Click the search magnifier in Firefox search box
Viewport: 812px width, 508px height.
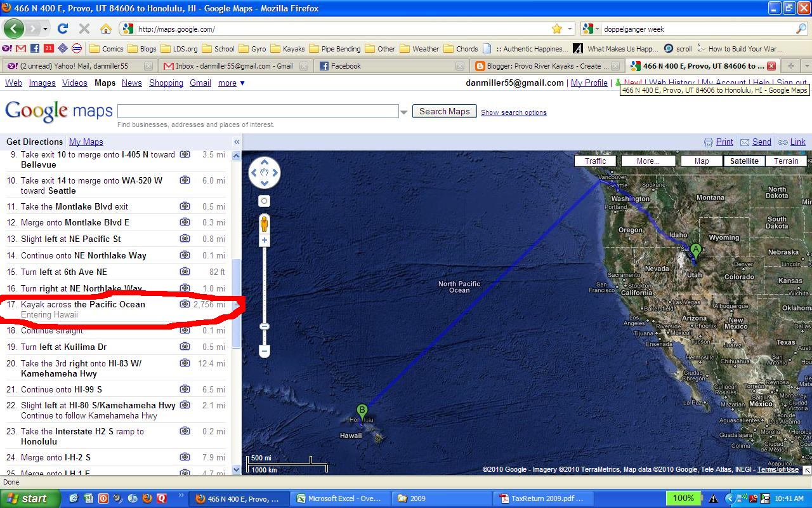coord(801,29)
